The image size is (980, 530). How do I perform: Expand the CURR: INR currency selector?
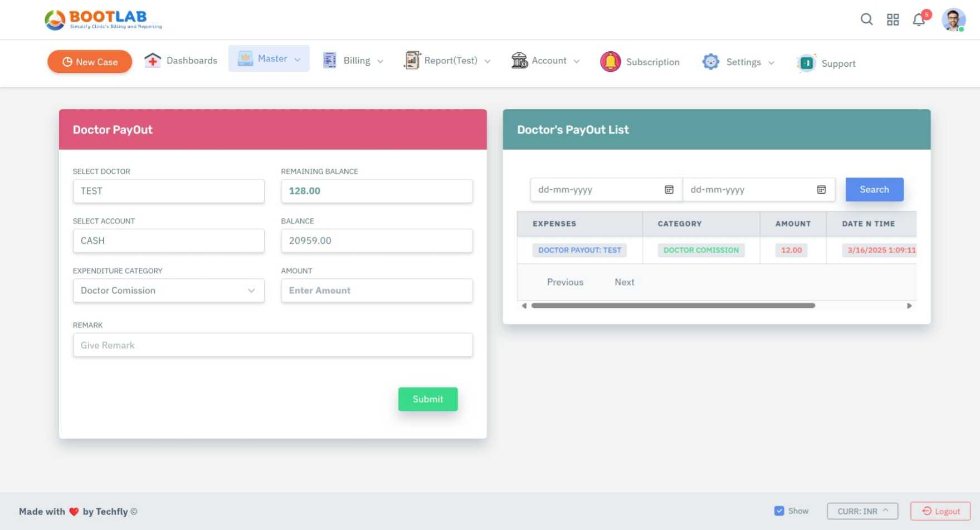tap(862, 511)
